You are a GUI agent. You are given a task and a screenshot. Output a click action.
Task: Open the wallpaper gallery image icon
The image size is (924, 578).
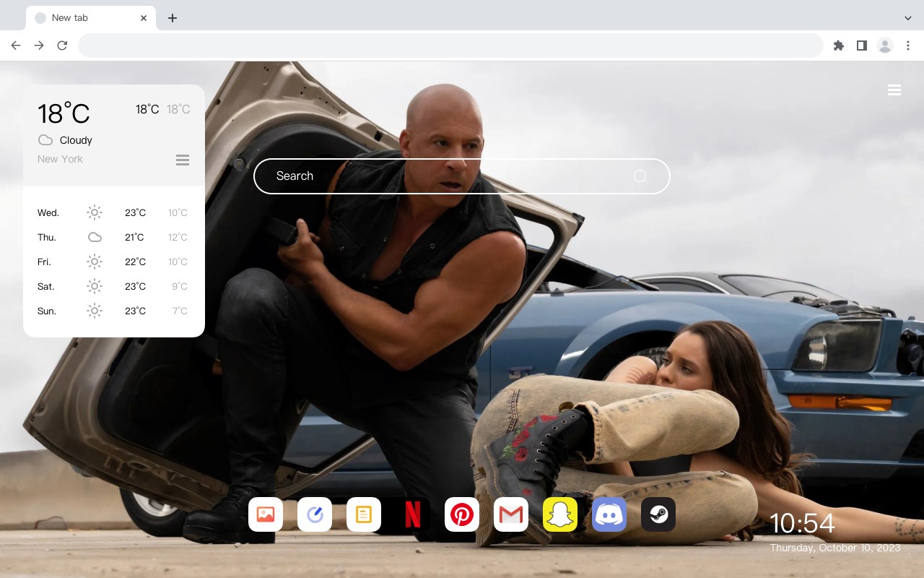[x=266, y=514]
